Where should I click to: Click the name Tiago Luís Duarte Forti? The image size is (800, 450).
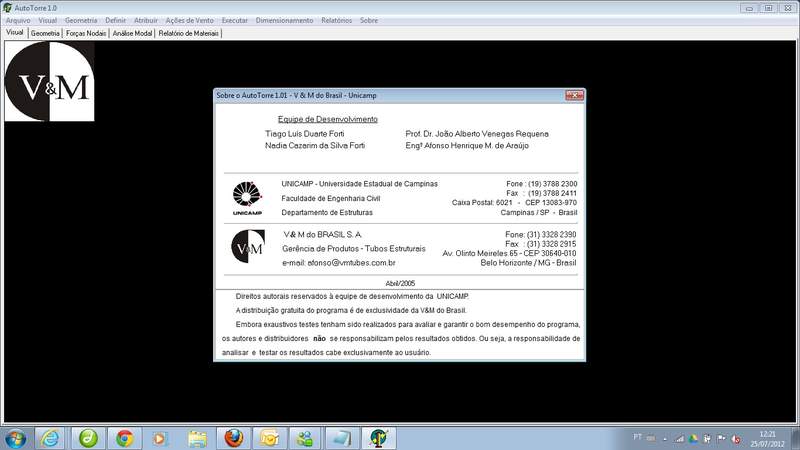(305, 134)
